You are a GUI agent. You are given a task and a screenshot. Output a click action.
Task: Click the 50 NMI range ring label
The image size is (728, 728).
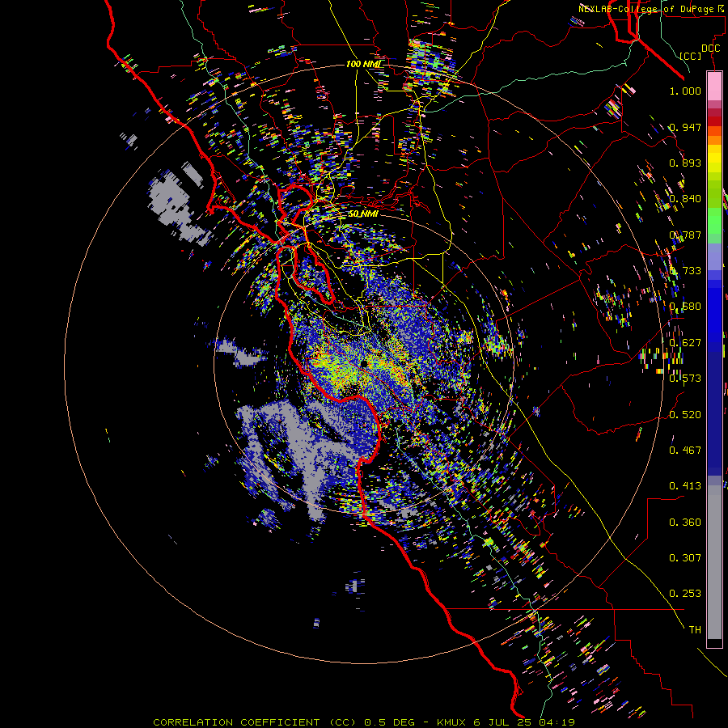tap(363, 214)
